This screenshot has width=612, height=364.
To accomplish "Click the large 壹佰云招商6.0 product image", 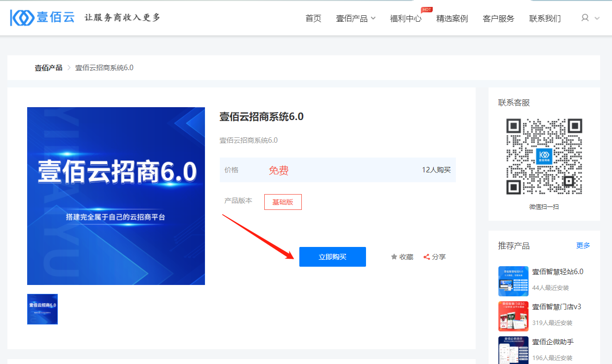I will [x=116, y=196].
